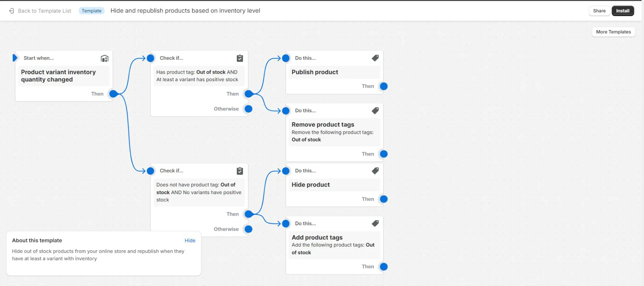This screenshot has height=286, width=644.
Task: Open More Templates
Action: (613, 32)
